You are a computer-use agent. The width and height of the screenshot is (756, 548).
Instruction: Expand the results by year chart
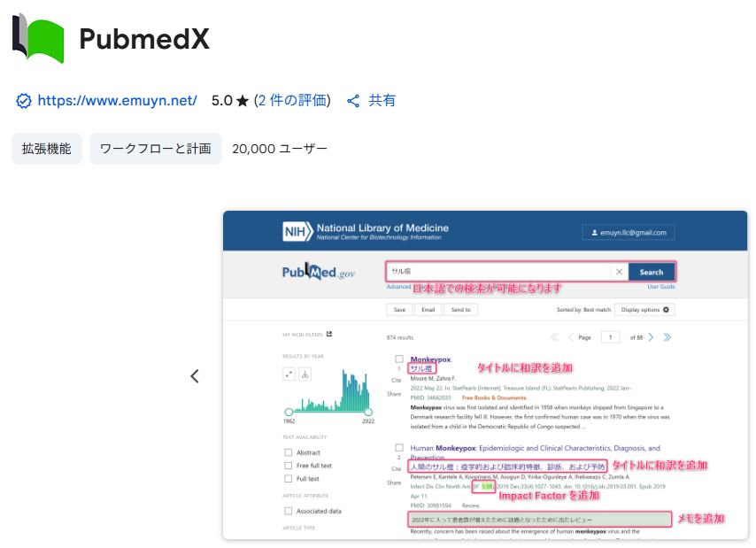pyautogui.click(x=289, y=374)
